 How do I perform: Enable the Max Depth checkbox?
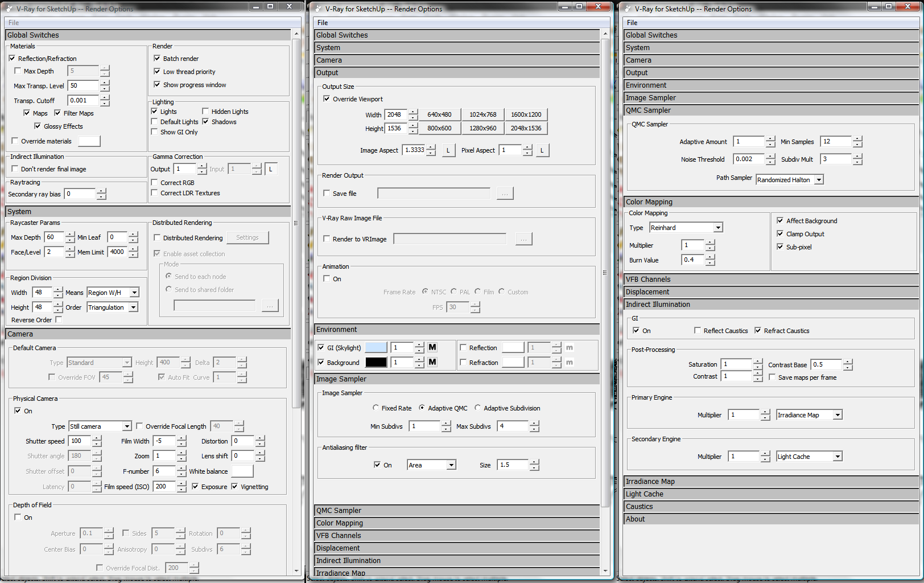click(x=18, y=71)
